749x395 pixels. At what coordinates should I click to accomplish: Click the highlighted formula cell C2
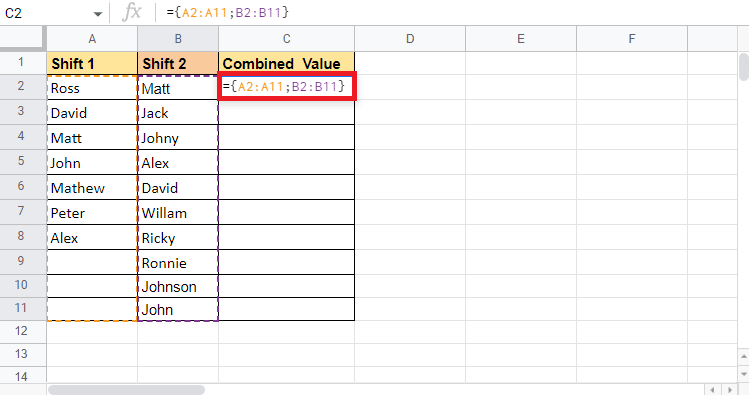point(287,86)
